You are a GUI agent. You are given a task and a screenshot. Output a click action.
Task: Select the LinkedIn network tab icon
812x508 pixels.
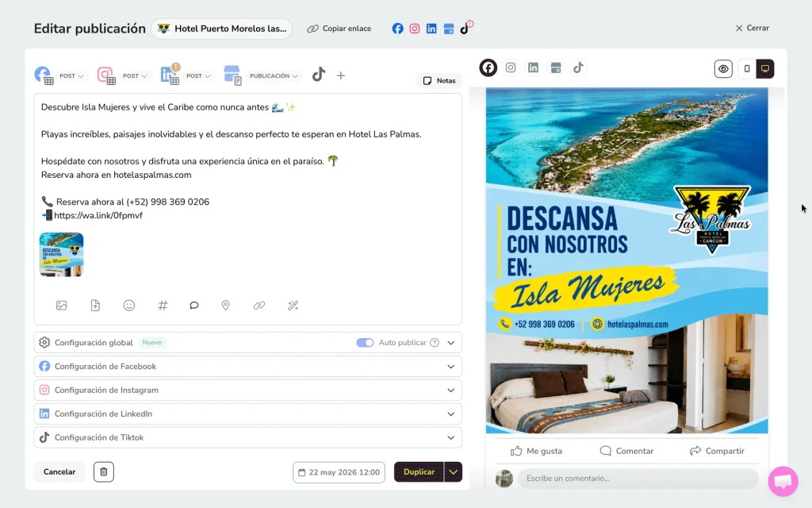(170, 75)
